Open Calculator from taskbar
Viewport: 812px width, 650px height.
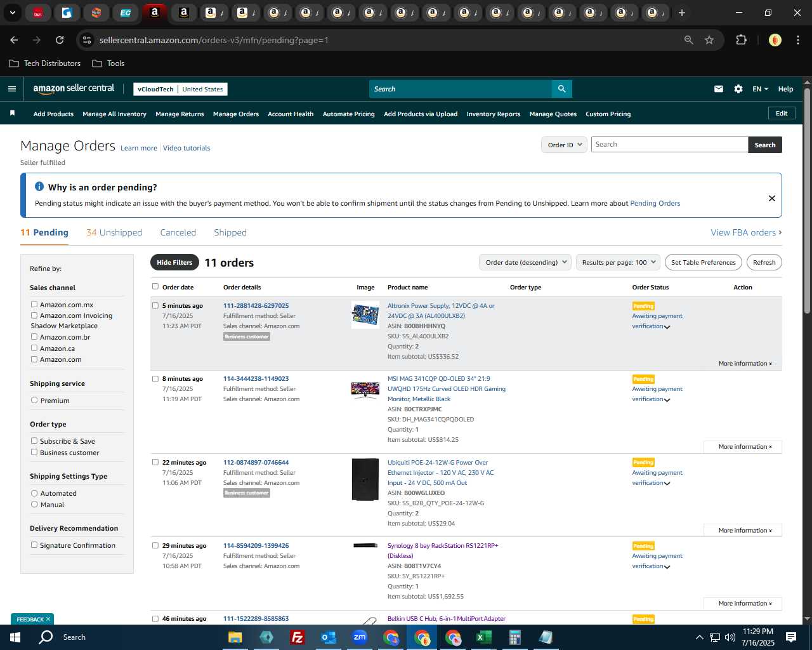(x=514, y=637)
